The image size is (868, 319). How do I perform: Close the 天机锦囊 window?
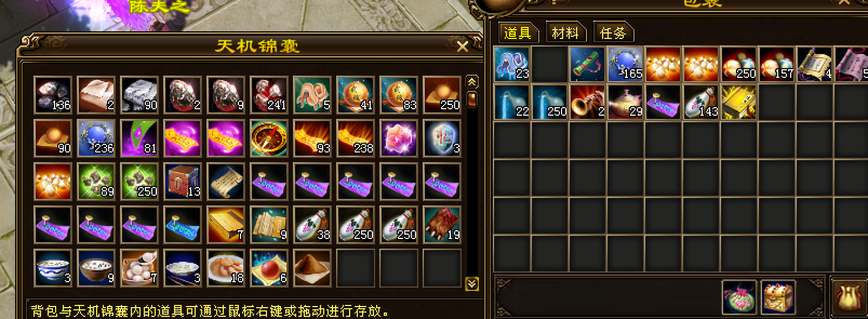(x=462, y=47)
